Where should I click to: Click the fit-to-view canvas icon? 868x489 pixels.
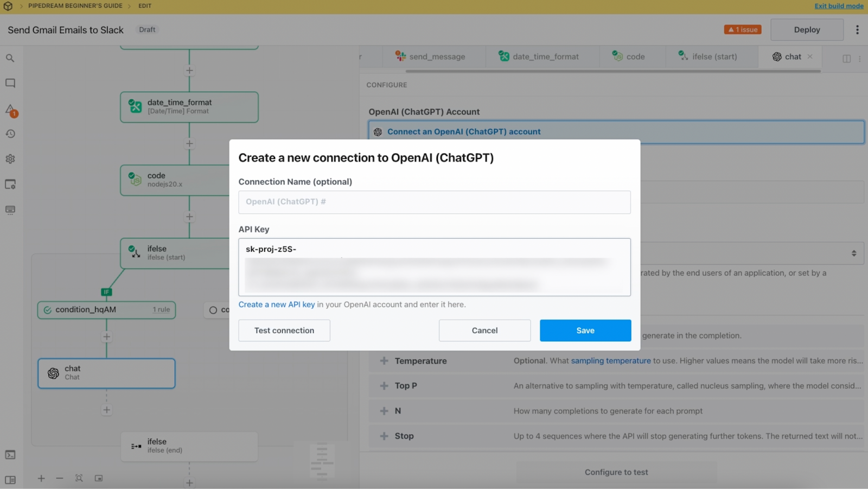(79, 478)
